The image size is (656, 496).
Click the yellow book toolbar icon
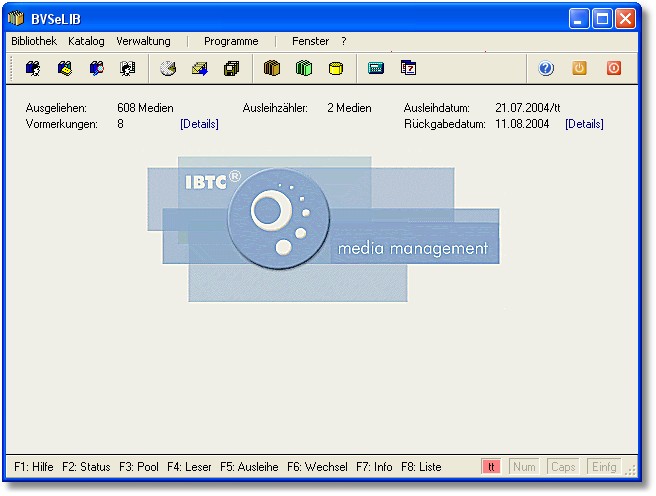(x=65, y=69)
